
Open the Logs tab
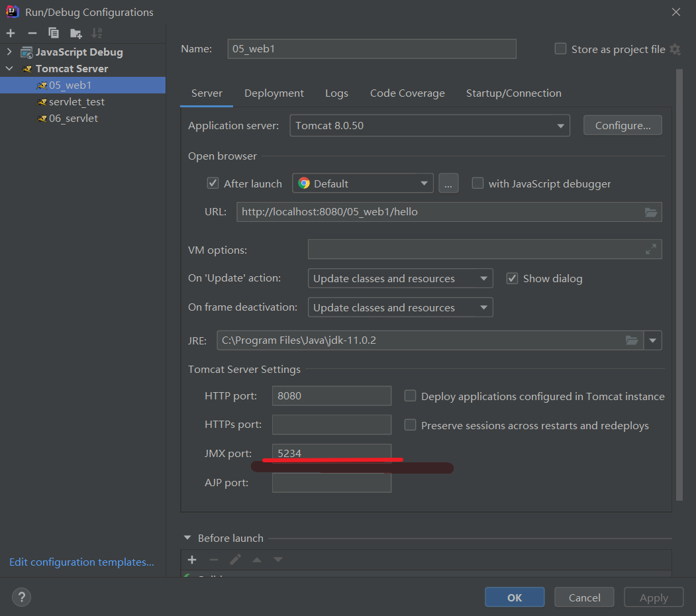pyautogui.click(x=336, y=93)
